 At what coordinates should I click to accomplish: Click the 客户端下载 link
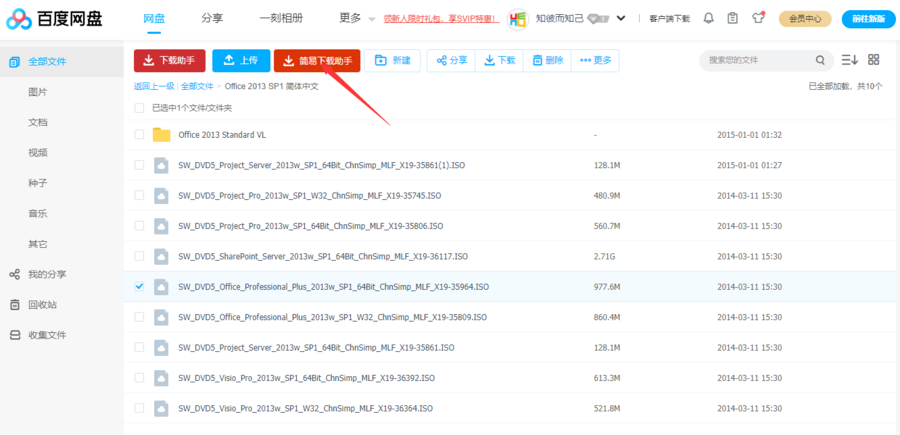tap(669, 19)
